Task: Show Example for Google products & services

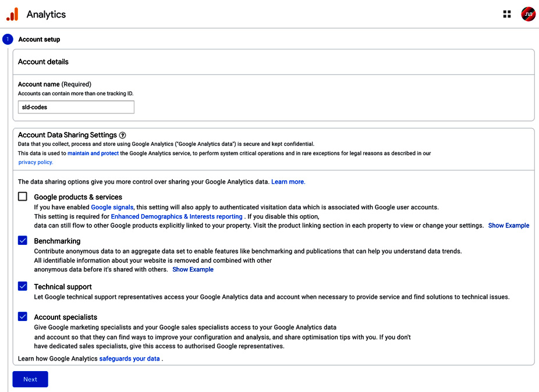Action: coord(508,225)
